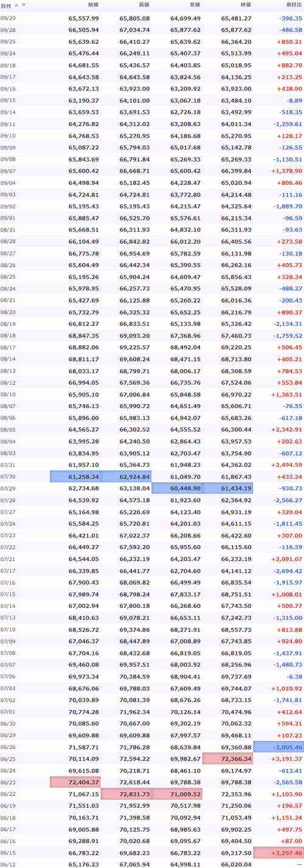The height and width of the screenshot is (868, 304).
Task: Select highlighted high price 62,924.84
Action: [x=126, y=477]
